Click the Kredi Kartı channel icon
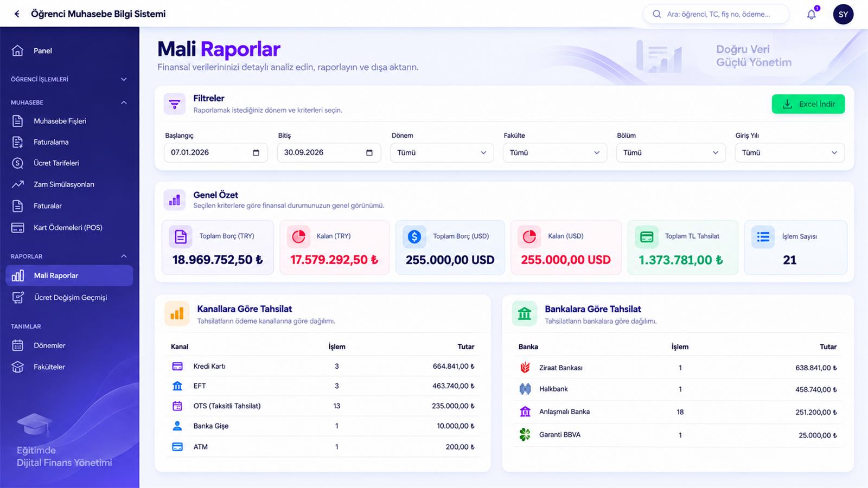Image resolution: width=868 pixels, height=488 pixels. coord(177,367)
